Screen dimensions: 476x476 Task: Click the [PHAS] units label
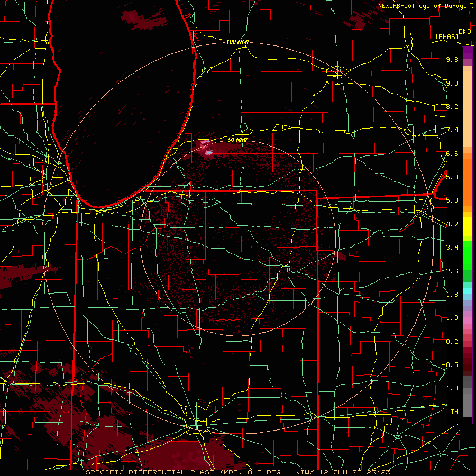(447, 36)
